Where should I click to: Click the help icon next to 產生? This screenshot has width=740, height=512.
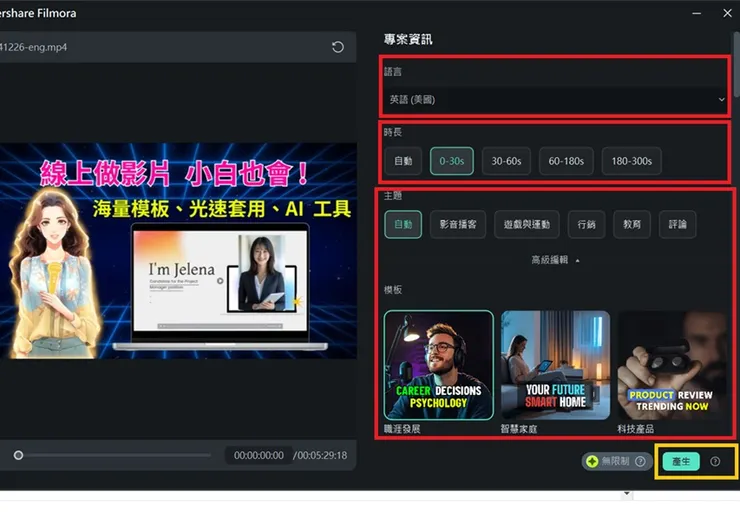coord(715,462)
